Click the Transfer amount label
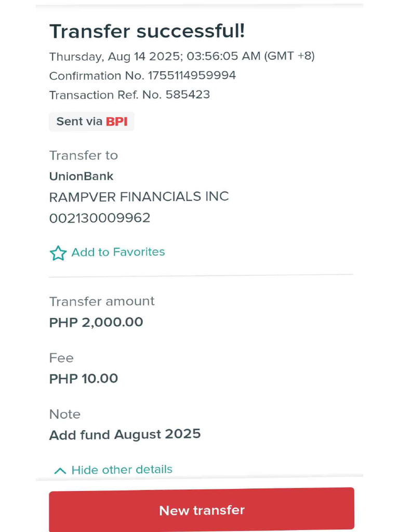This screenshot has width=399, height=532. click(x=102, y=301)
